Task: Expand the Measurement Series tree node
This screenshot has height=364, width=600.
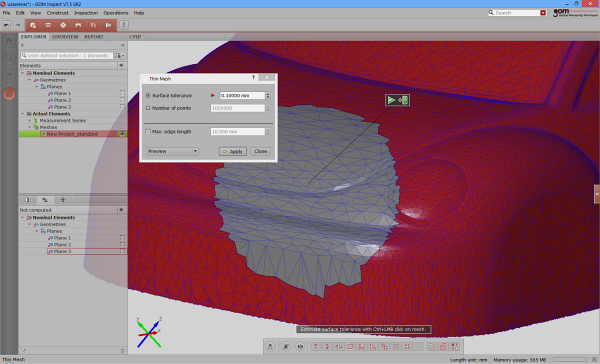Action: point(30,121)
